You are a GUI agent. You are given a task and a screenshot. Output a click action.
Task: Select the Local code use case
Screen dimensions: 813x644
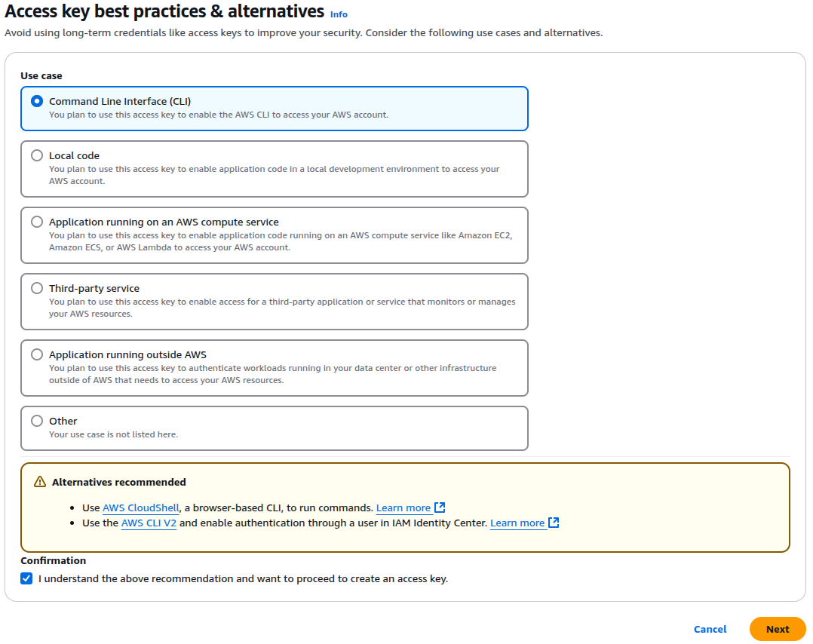[x=37, y=155]
